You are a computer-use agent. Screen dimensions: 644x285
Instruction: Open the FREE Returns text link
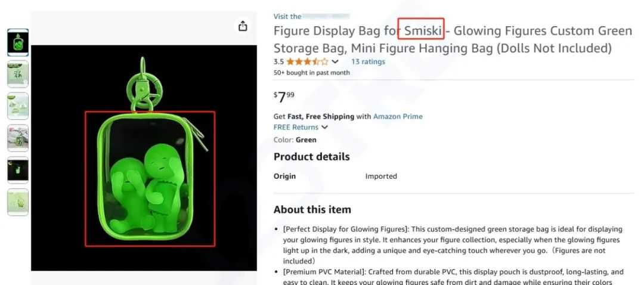[296, 128]
